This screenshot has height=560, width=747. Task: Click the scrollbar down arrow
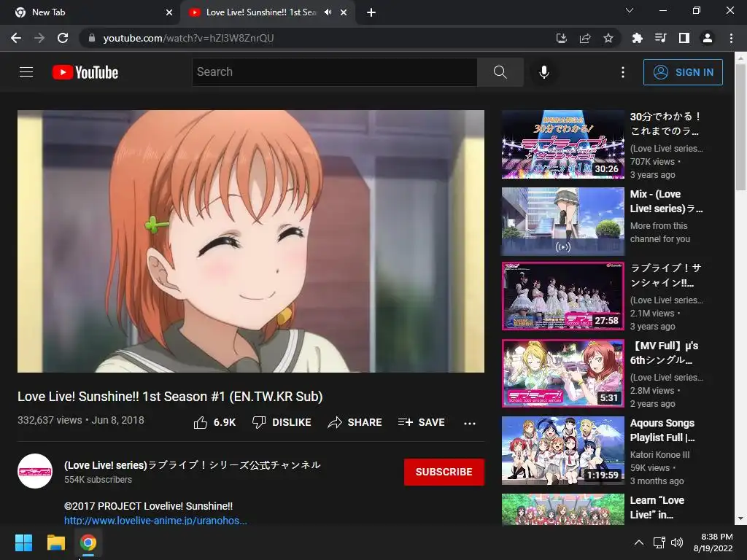(x=740, y=518)
